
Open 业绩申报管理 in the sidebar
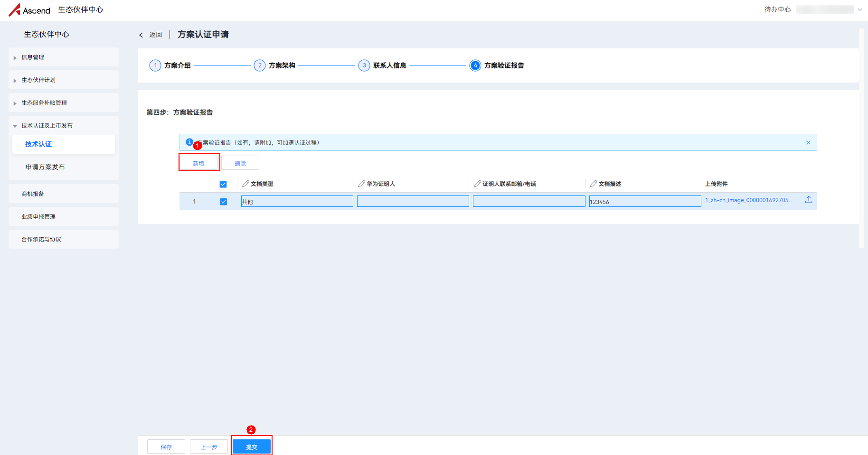coord(64,217)
